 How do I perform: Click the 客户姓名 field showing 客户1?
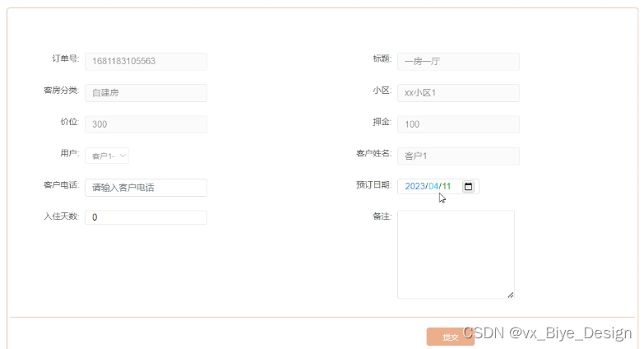[x=458, y=156]
